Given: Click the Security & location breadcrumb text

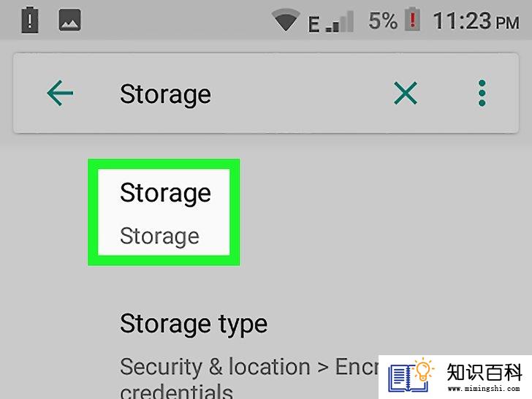Looking at the screenshot, I should (x=215, y=367).
